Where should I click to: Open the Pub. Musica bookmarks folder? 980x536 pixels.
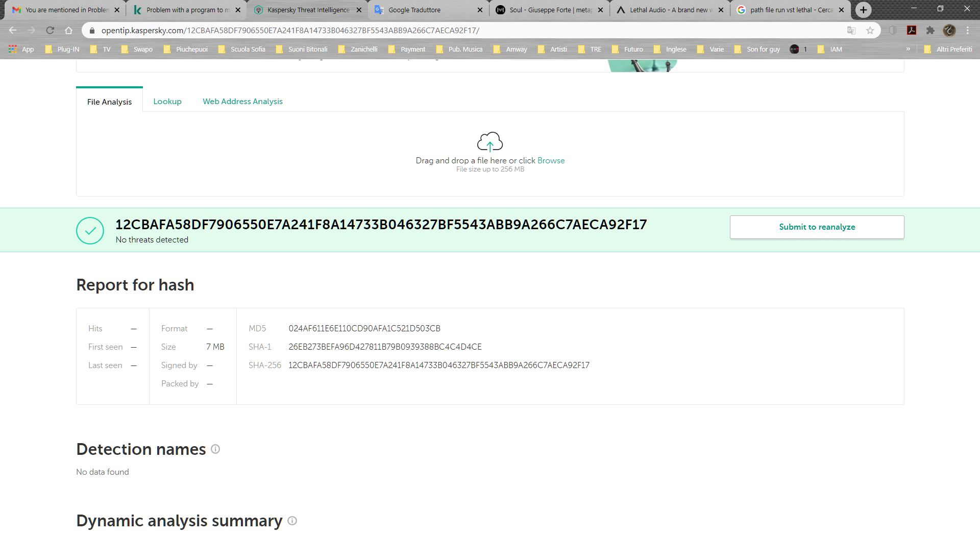click(459, 49)
